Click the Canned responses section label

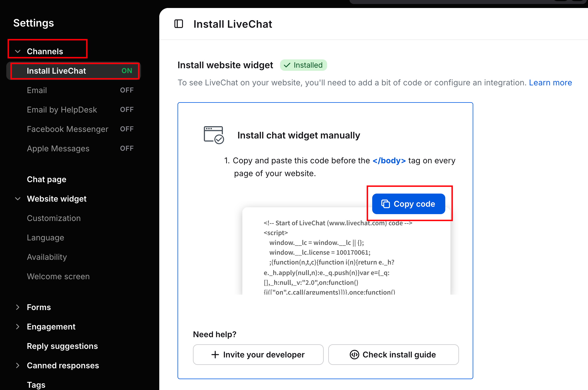(63, 365)
